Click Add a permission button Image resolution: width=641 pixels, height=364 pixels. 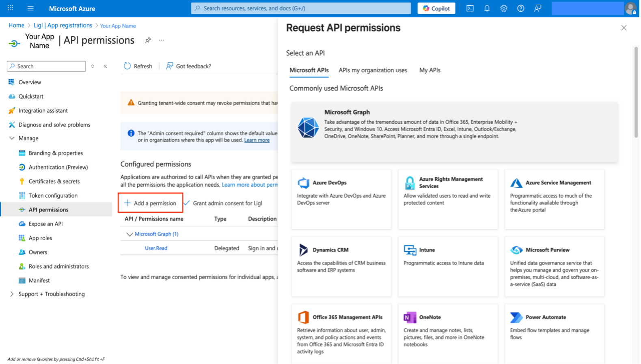pyautogui.click(x=150, y=203)
